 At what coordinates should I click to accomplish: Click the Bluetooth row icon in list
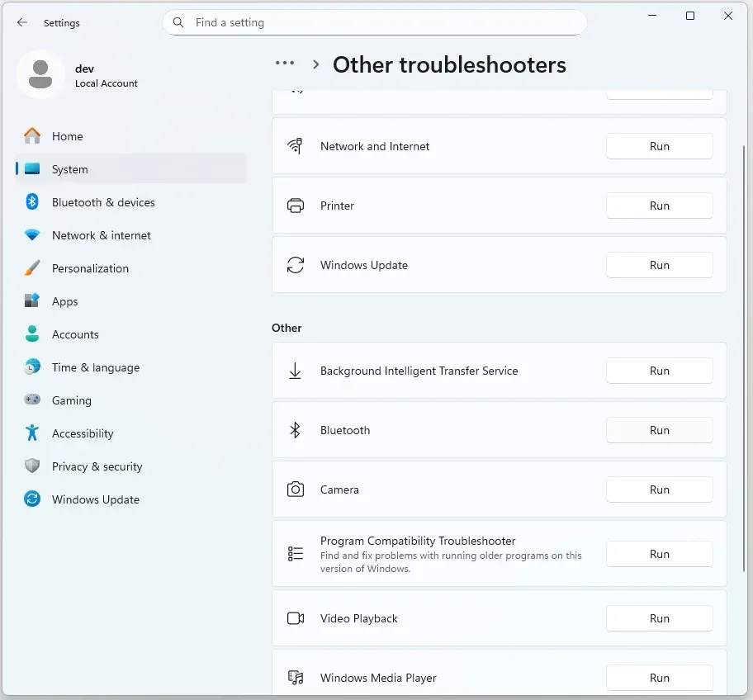click(295, 430)
